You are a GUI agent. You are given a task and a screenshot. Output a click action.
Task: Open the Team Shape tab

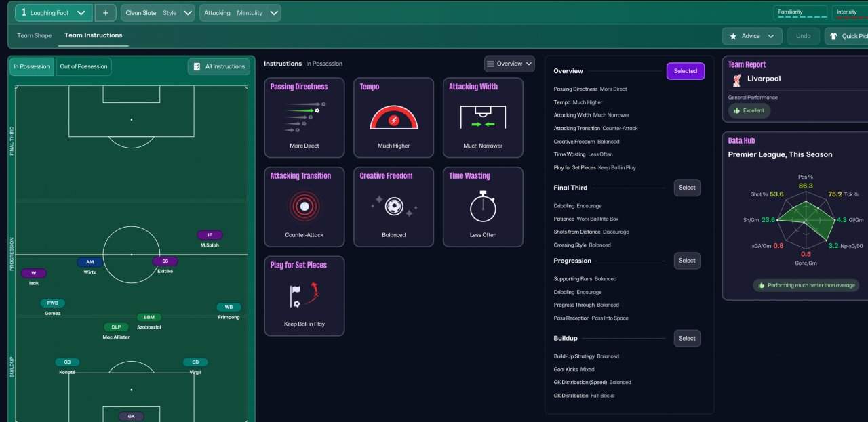click(35, 35)
